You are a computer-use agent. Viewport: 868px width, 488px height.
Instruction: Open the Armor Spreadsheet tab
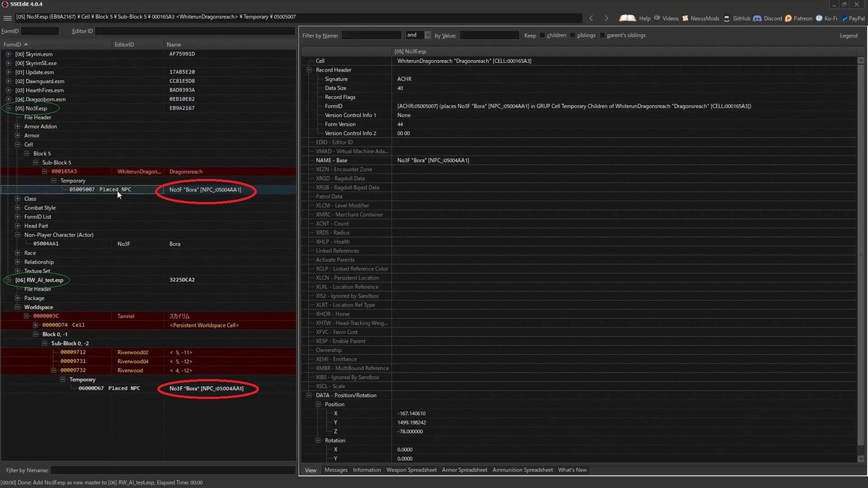[x=464, y=470]
